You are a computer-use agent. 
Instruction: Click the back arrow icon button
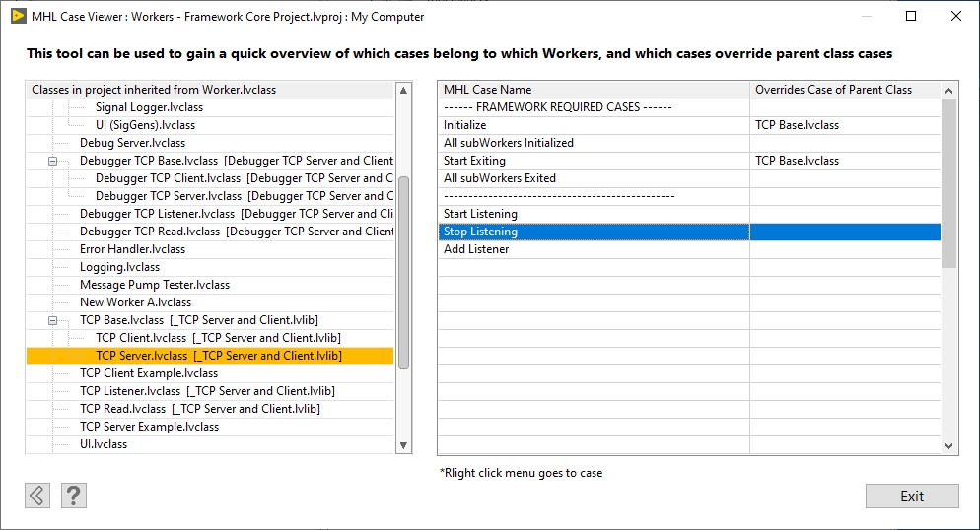(37, 496)
